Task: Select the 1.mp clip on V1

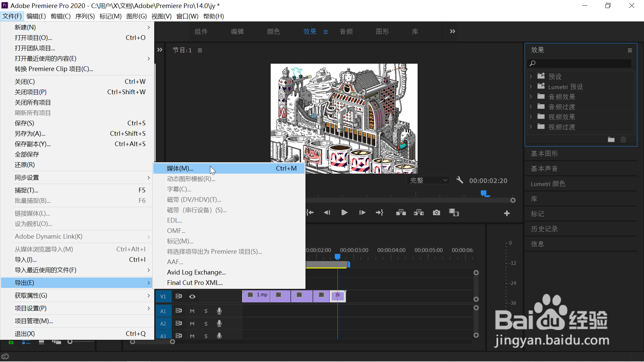Action: tap(256, 296)
